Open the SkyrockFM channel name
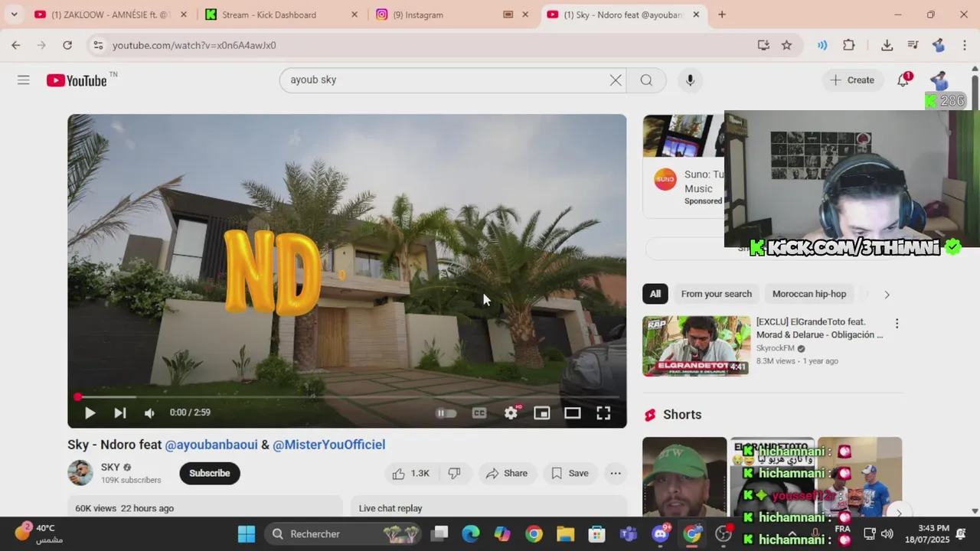The width and height of the screenshot is (980, 551). point(776,348)
